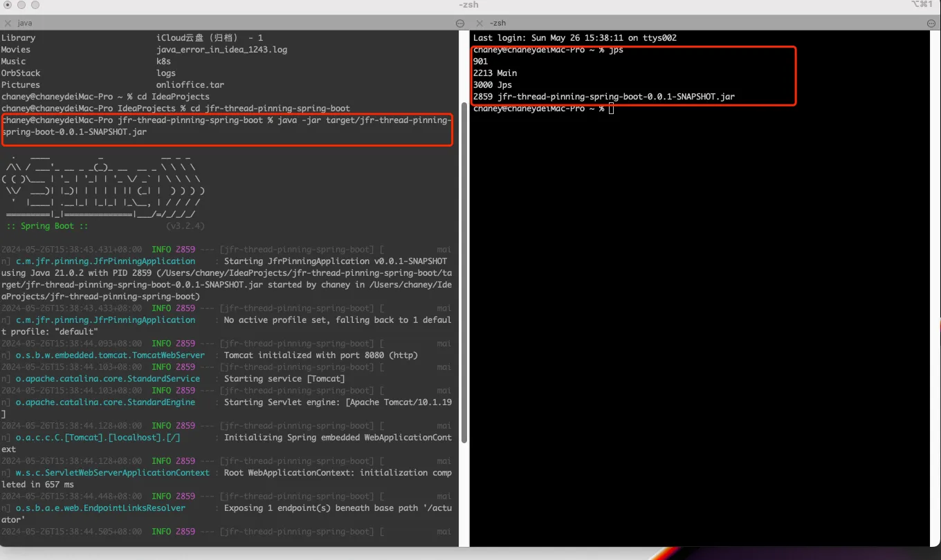Open the java pane's ellipsis options menu

click(x=460, y=23)
